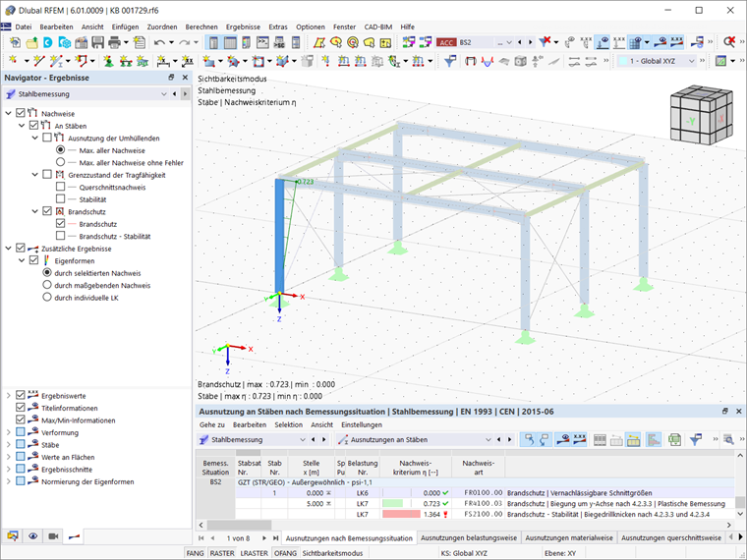The image size is (747, 560).
Task: Close the Navigator - Ergebnisse panel
Action: pos(185,78)
